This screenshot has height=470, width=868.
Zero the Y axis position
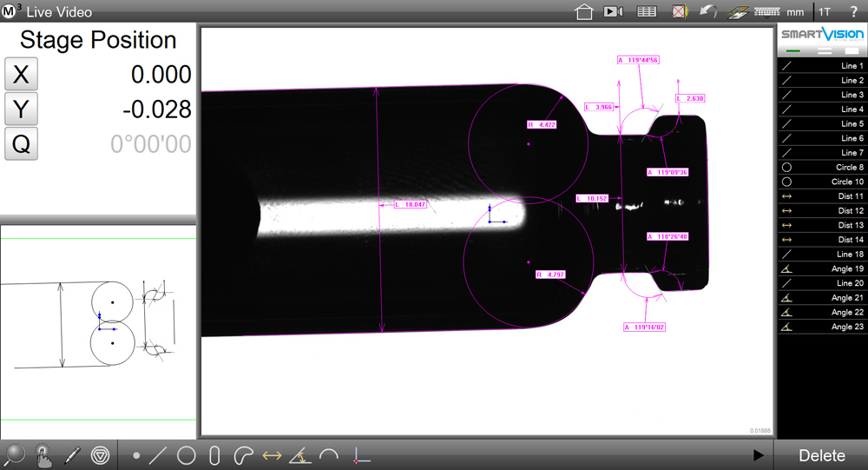[x=22, y=109]
